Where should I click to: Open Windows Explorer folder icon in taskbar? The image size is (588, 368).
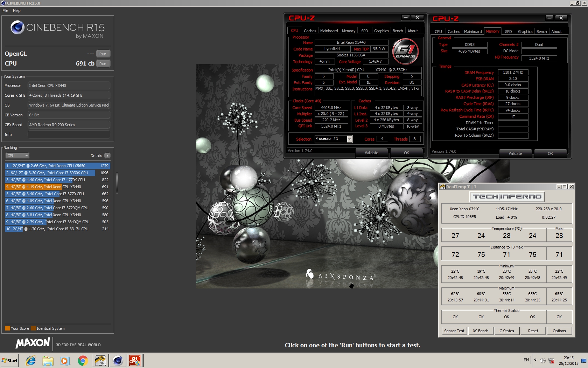pos(48,361)
